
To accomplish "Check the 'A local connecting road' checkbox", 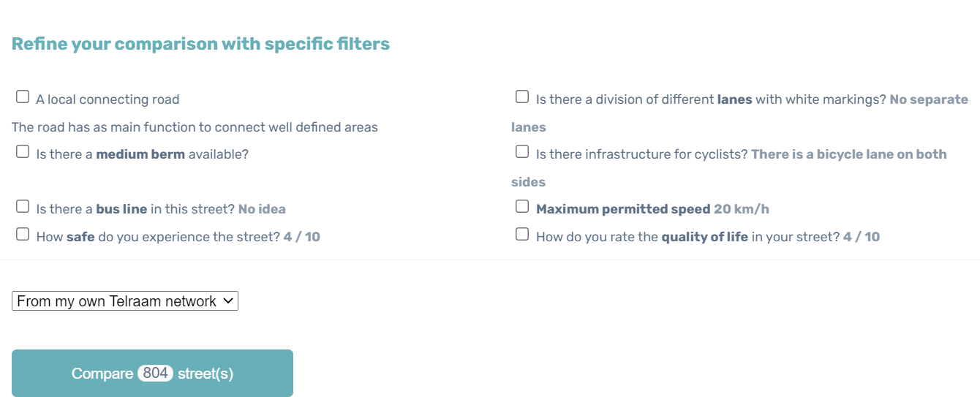I will pos(23,97).
